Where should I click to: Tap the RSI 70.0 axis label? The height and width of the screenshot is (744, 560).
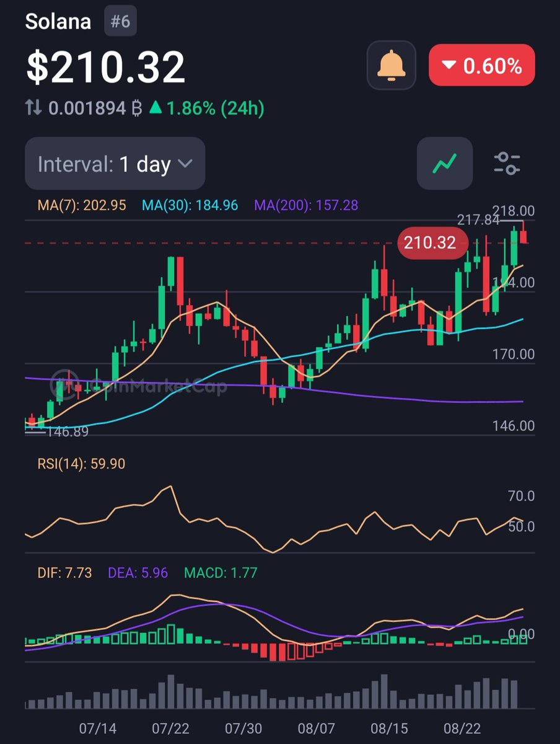tap(521, 496)
